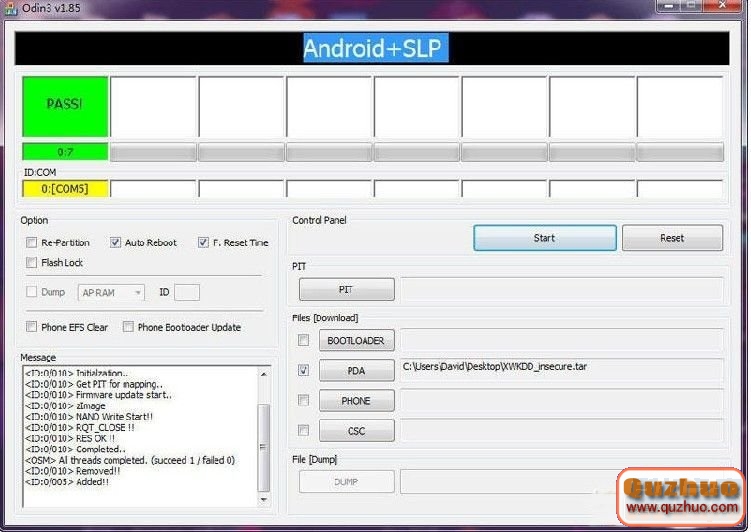Click the 'Completed..' log line
The image size is (751, 532).
click(75, 449)
